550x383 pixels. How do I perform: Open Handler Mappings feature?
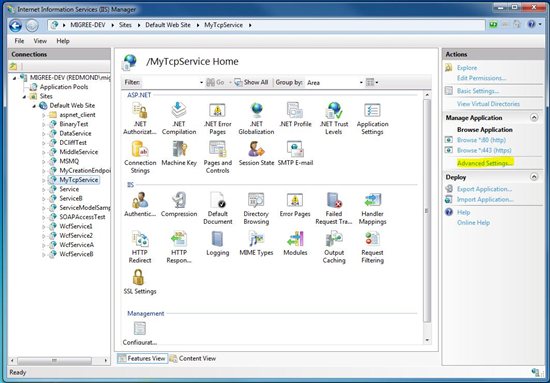tap(373, 208)
